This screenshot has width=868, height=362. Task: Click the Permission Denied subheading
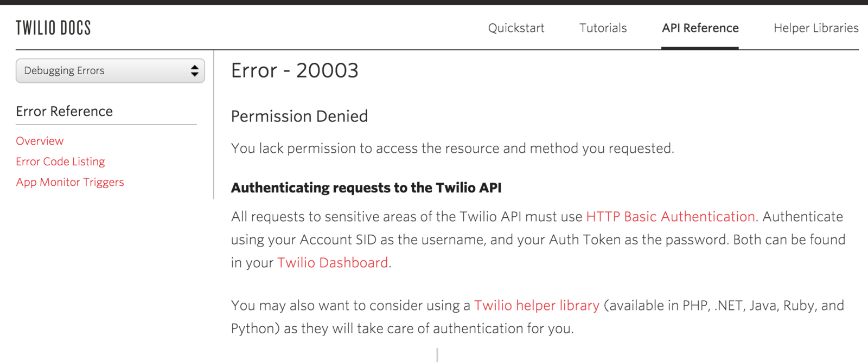[x=299, y=117]
